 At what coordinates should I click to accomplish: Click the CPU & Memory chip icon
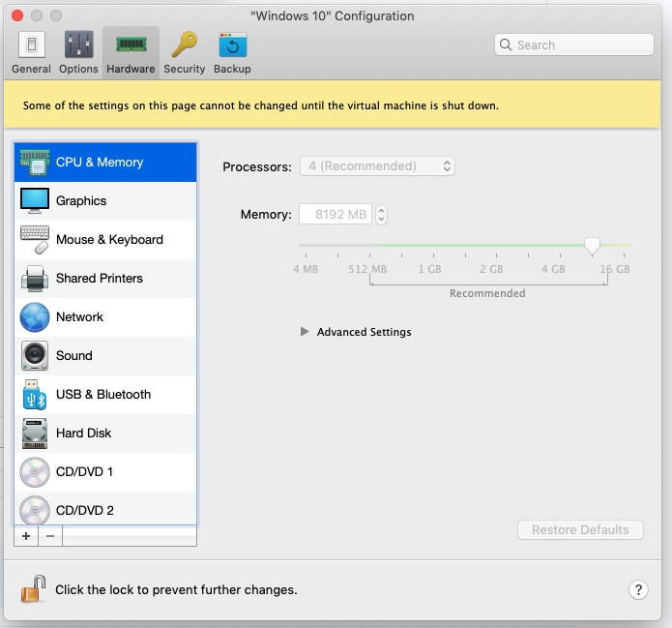click(35, 163)
